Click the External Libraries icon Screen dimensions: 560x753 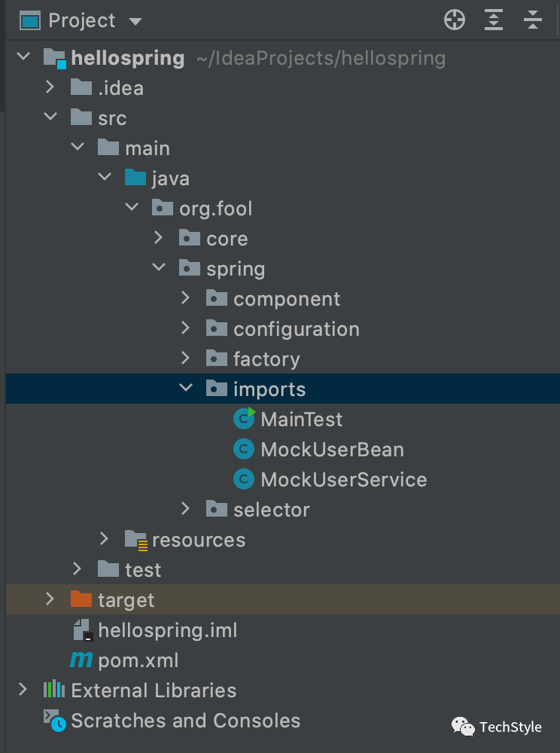(x=54, y=690)
